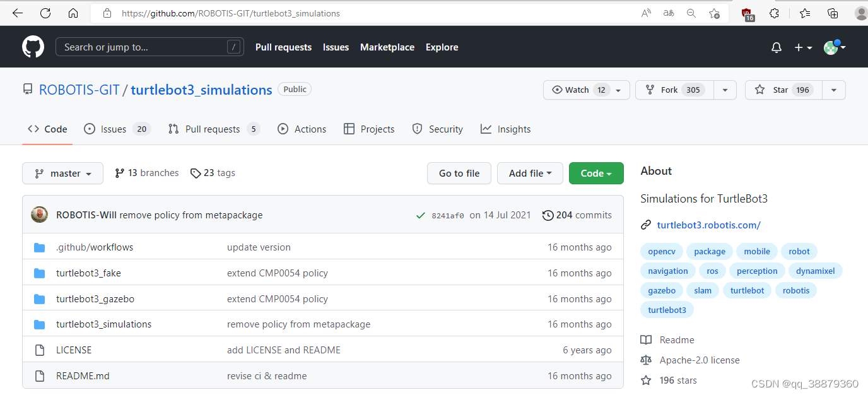Click the LICENSE file icon
Screen dimensions: 868x395
[x=39, y=350]
